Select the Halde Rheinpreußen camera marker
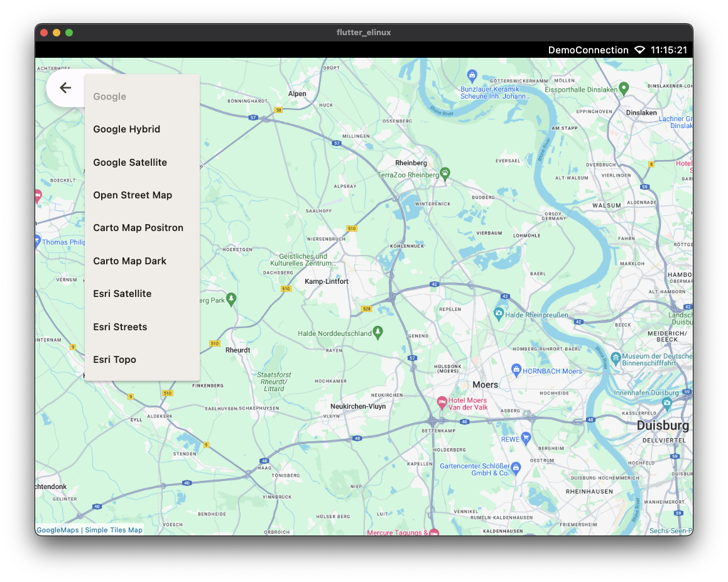The width and height of the screenshot is (728, 582). click(x=499, y=314)
